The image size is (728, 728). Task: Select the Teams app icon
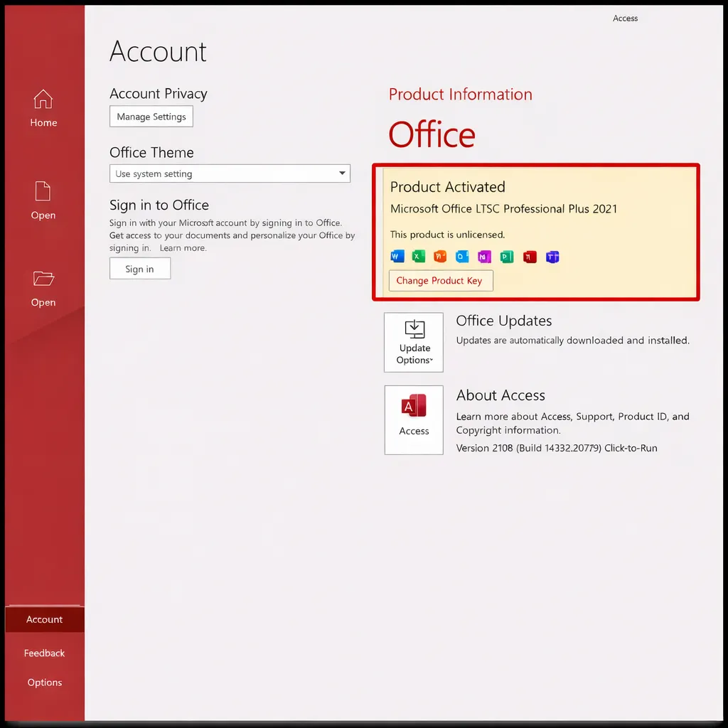click(x=552, y=257)
